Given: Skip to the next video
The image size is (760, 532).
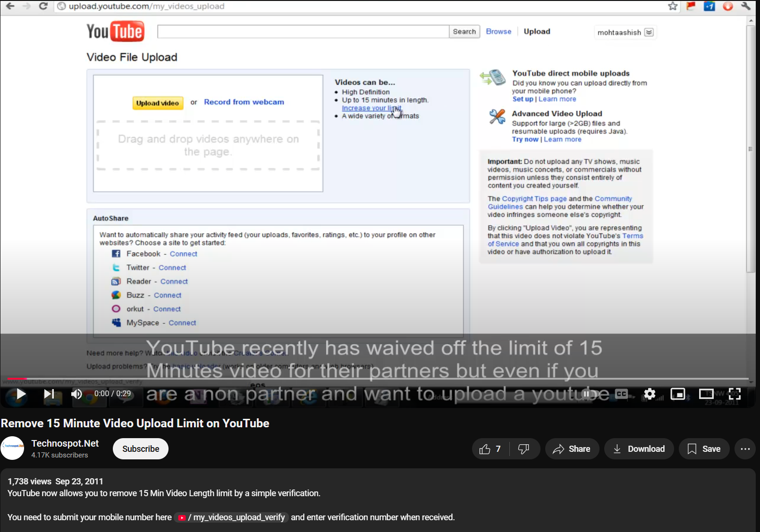Looking at the screenshot, I should point(49,394).
